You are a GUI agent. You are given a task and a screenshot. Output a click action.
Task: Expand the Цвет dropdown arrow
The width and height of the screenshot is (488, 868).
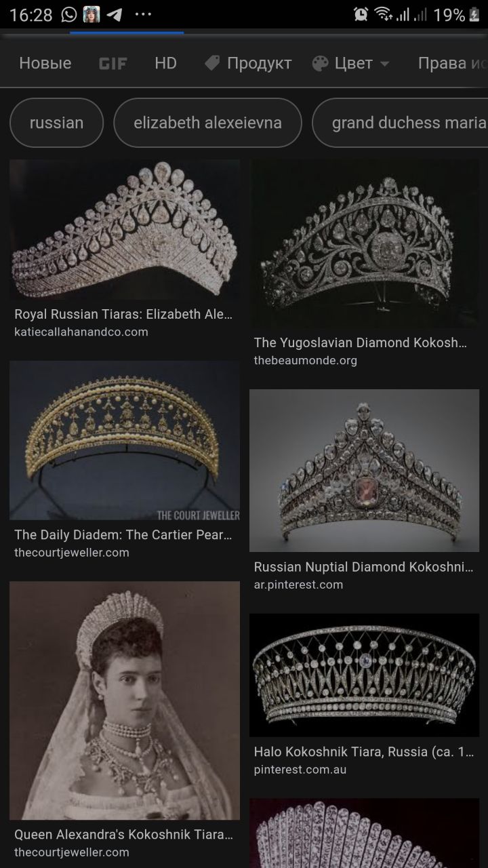384,64
